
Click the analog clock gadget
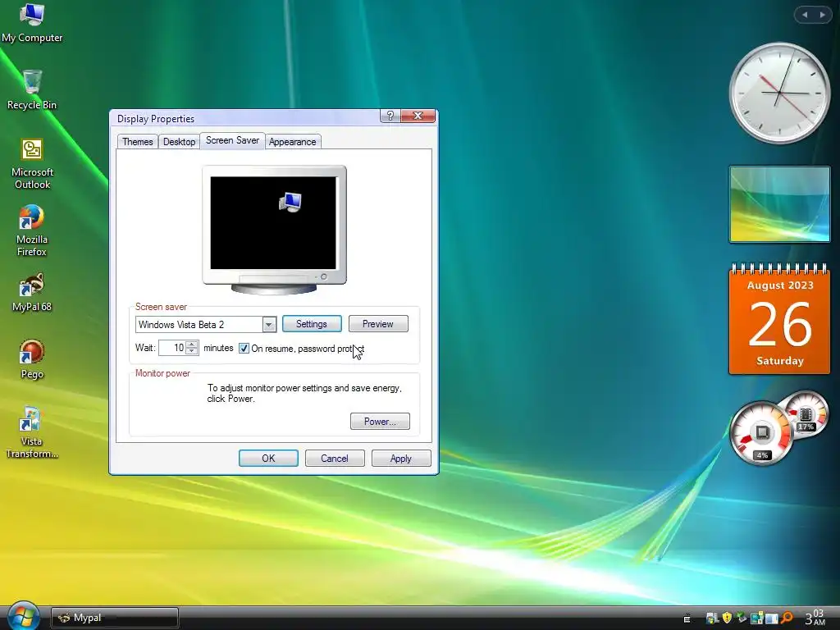[x=780, y=93]
